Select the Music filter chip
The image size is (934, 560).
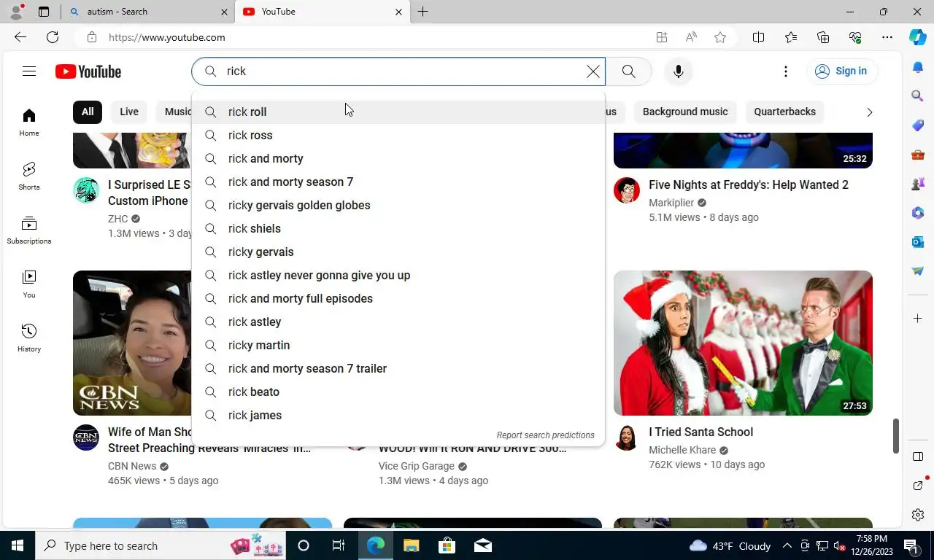click(174, 112)
